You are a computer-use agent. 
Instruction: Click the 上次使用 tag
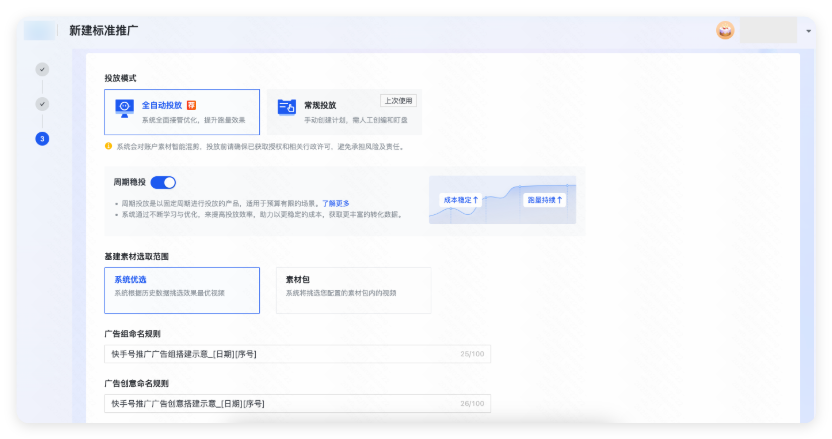(398, 101)
